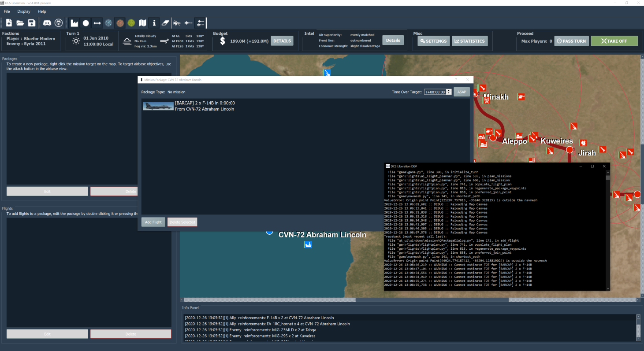Click the Time Over Target field
The width and height of the screenshot is (644, 351).
pyautogui.click(x=435, y=92)
